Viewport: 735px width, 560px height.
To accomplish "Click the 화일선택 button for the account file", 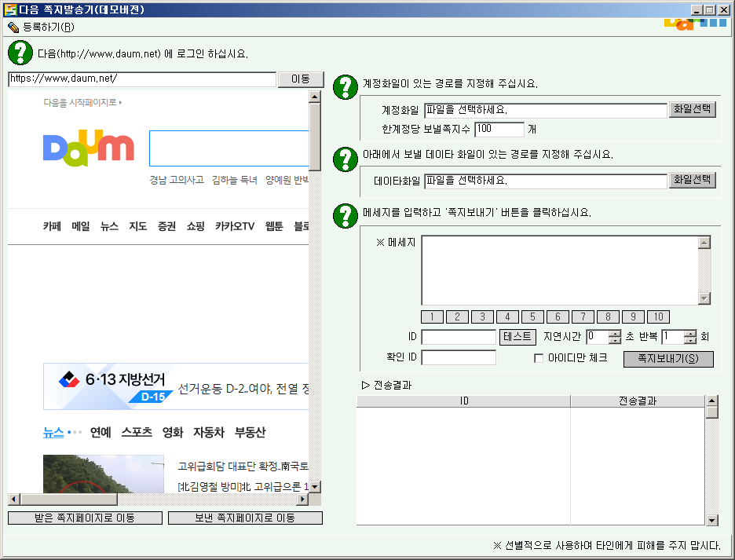I will point(692,110).
